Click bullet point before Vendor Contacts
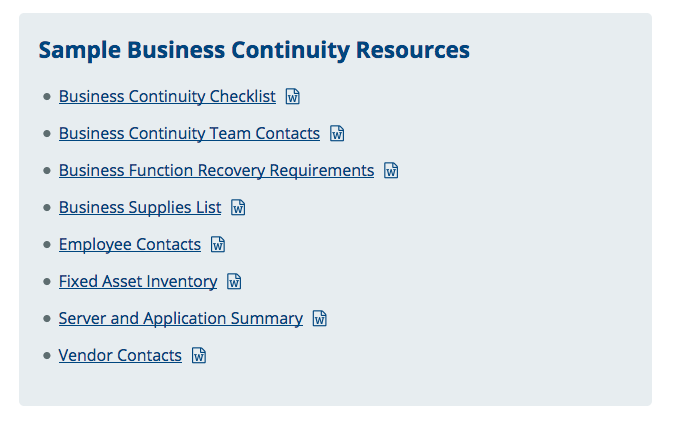The width and height of the screenshot is (673, 425). click(x=47, y=355)
